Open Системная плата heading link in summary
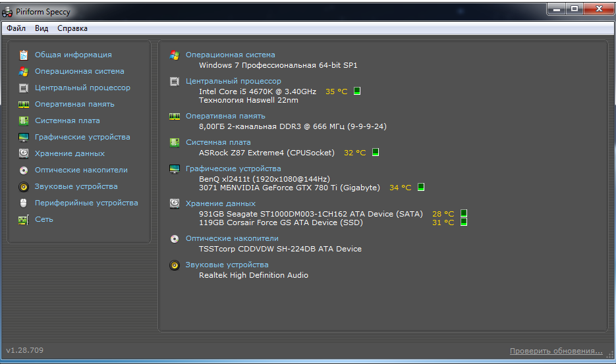 tap(218, 143)
